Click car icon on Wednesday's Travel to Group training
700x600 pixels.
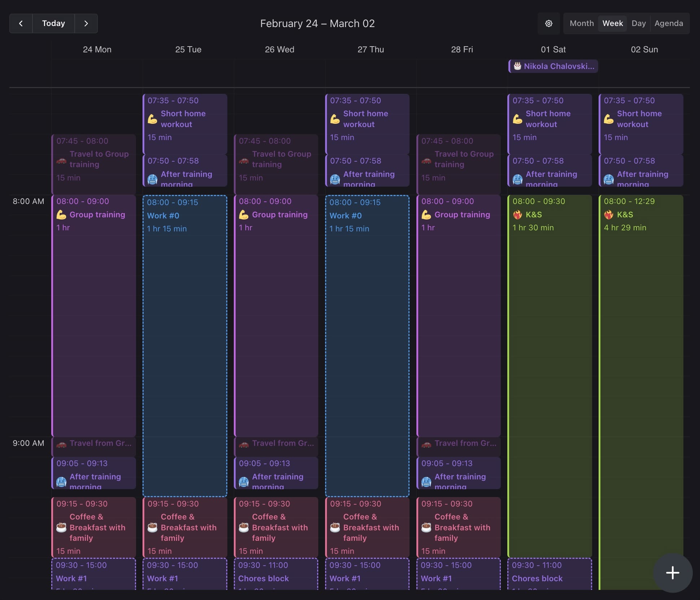[244, 160]
